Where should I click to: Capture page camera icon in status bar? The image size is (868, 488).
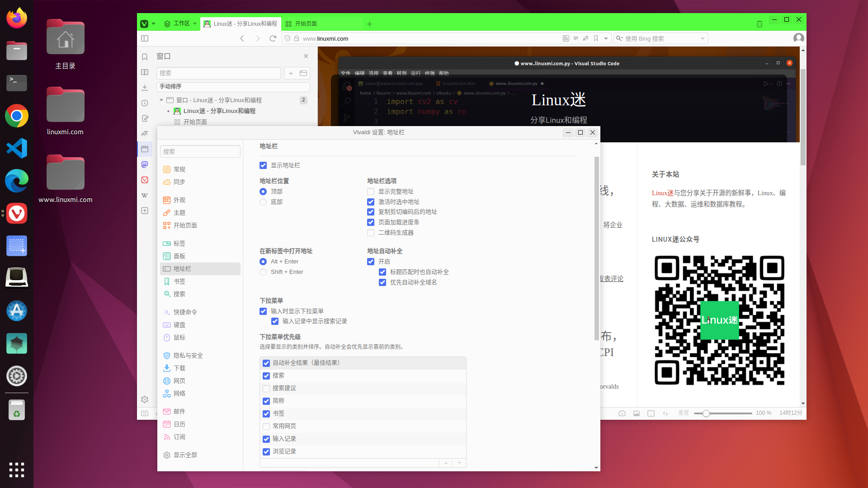[x=622, y=413]
